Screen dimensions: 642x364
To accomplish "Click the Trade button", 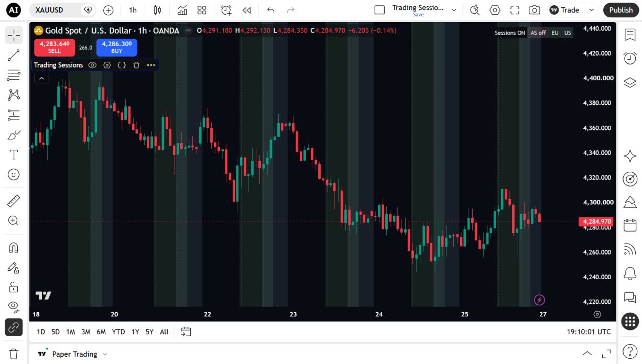I will tap(564, 10).
